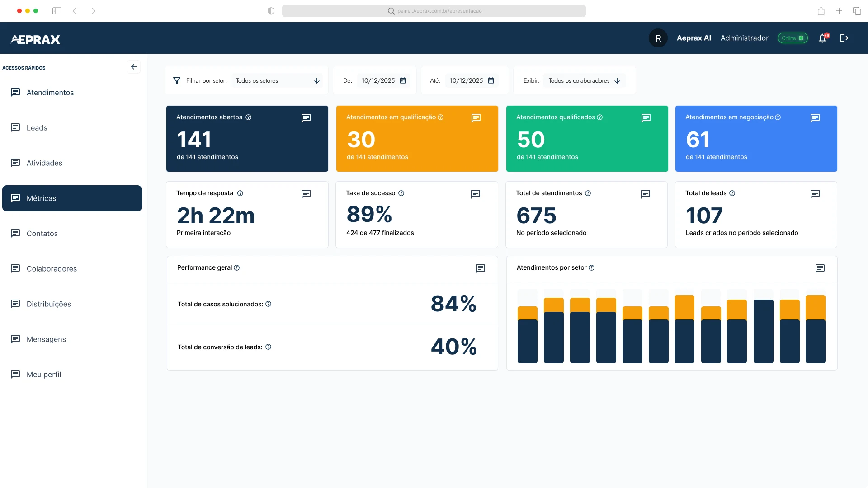Click the message icon on Atendimentos por setor panel
The height and width of the screenshot is (488, 868).
point(820,268)
